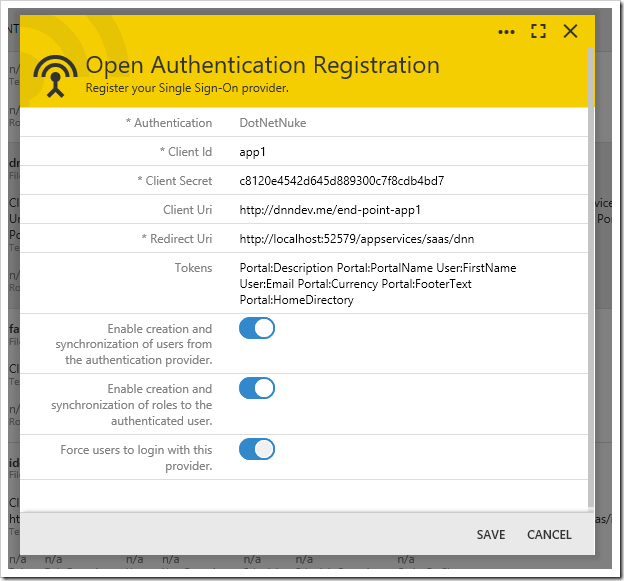Click the Single Sign-On broadcast icon
The height and width of the screenshot is (581, 624).
click(55, 76)
